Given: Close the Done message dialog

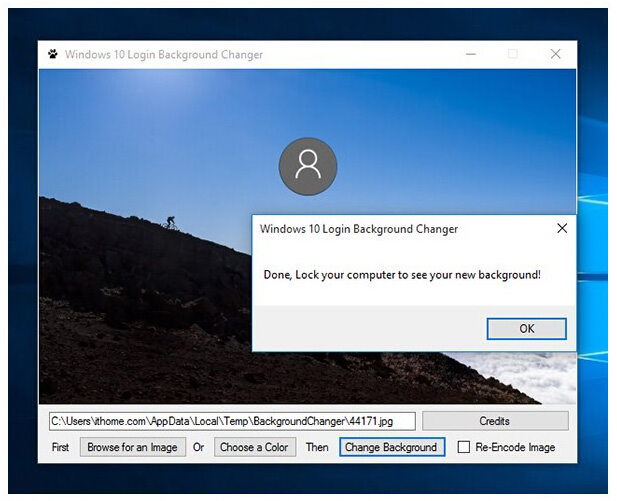Looking at the screenshot, I should point(562,228).
